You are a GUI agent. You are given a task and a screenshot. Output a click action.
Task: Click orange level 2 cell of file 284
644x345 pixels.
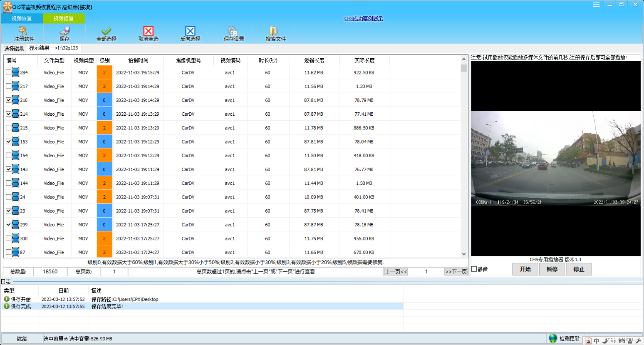coord(104,72)
